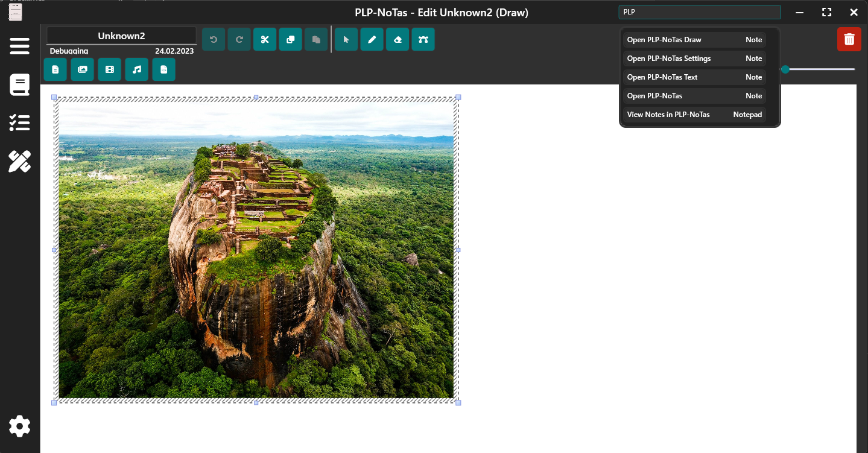
Task: Choose 'Open PLP-NoTas Settings' from results
Action: (694, 58)
